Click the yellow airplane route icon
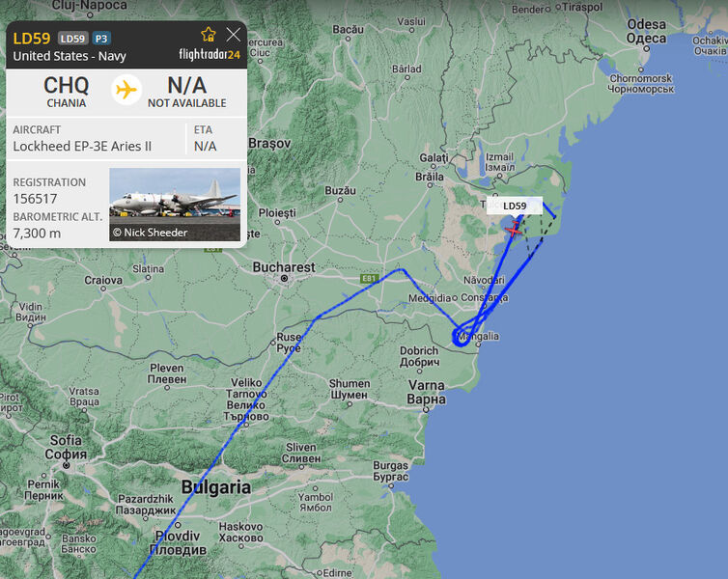Screen dimensions: 728x579 (x=126, y=90)
